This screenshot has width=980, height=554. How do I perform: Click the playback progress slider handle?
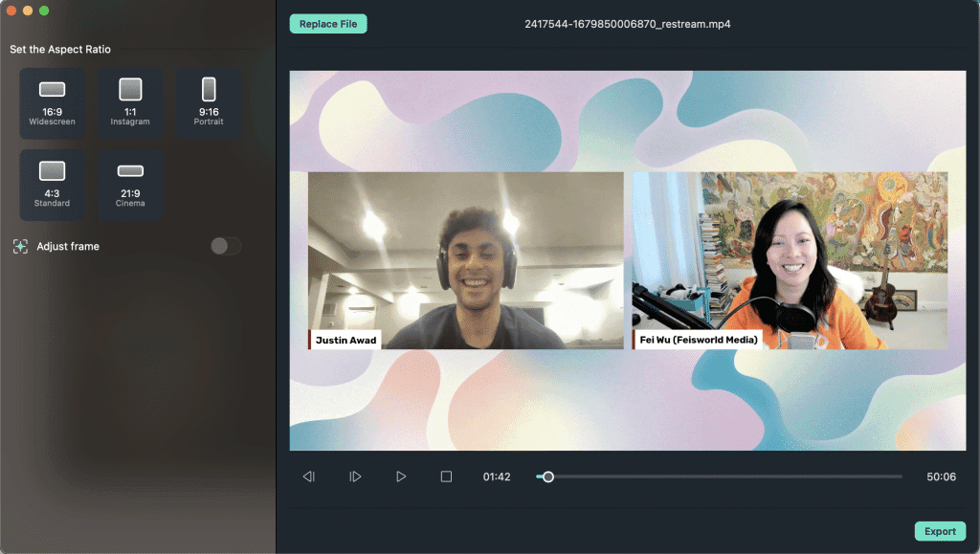coord(548,476)
